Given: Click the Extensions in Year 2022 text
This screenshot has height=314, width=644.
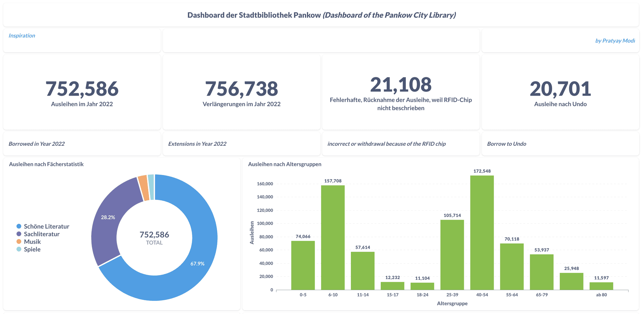Looking at the screenshot, I should pos(197,144).
